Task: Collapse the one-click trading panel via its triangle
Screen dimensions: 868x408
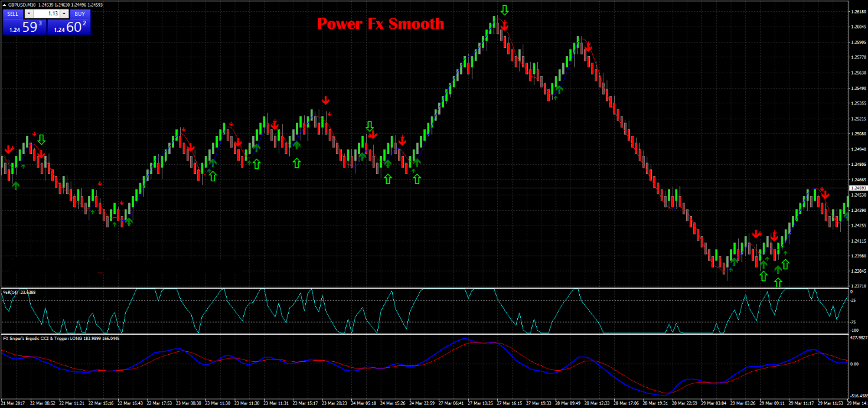Action: (x=4, y=4)
